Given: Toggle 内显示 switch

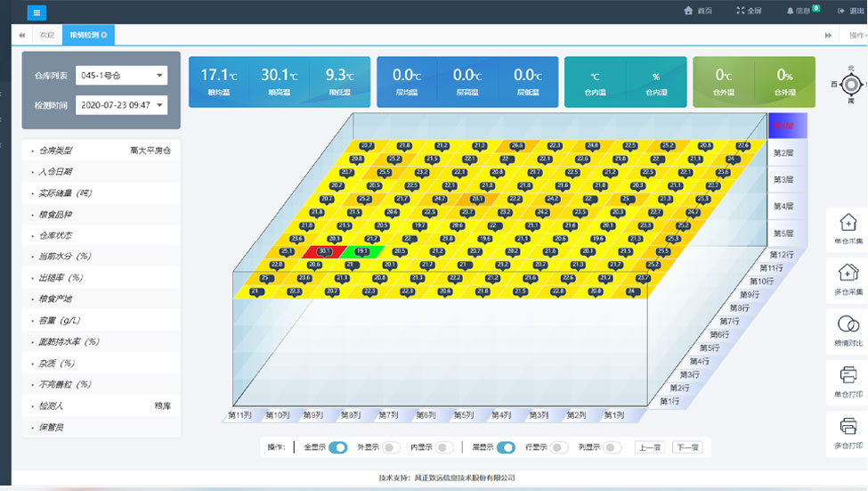Looking at the screenshot, I should point(444,447).
